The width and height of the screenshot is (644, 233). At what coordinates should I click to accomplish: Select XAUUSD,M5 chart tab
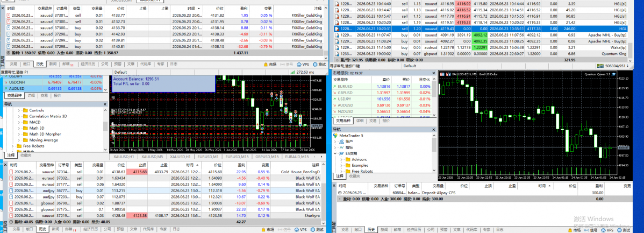click(x=152, y=157)
